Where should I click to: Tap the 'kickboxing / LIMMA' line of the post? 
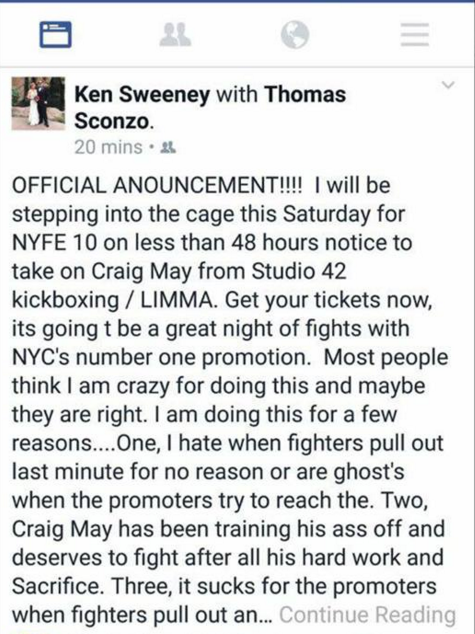[222, 300]
